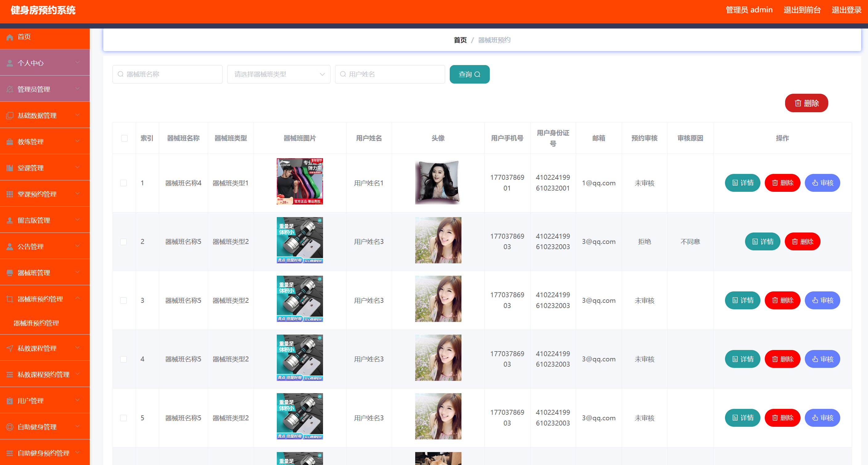This screenshot has width=868, height=465.
Task: Click the 退出到前台 link
Action: coord(802,10)
